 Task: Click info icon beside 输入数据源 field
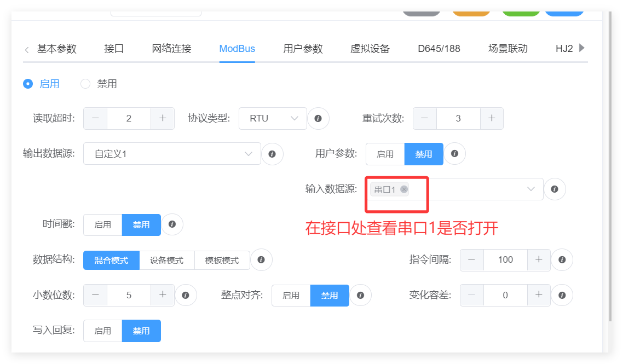click(x=555, y=189)
